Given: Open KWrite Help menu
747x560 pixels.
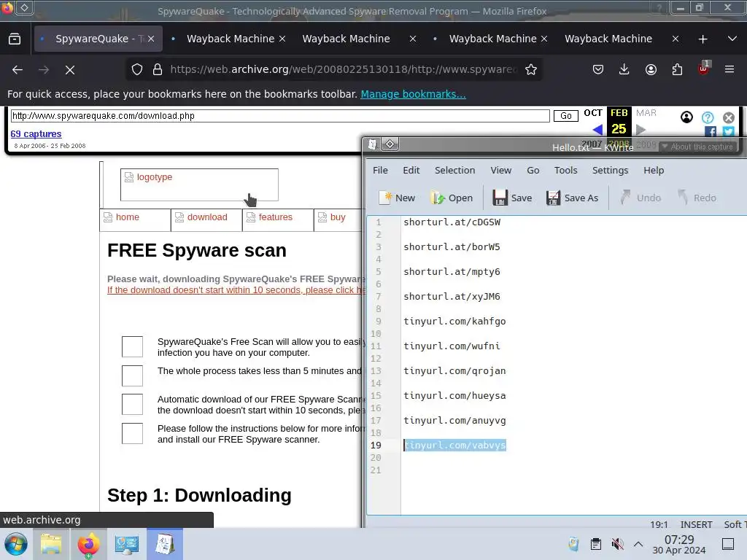Looking at the screenshot, I should [x=654, y=170].
